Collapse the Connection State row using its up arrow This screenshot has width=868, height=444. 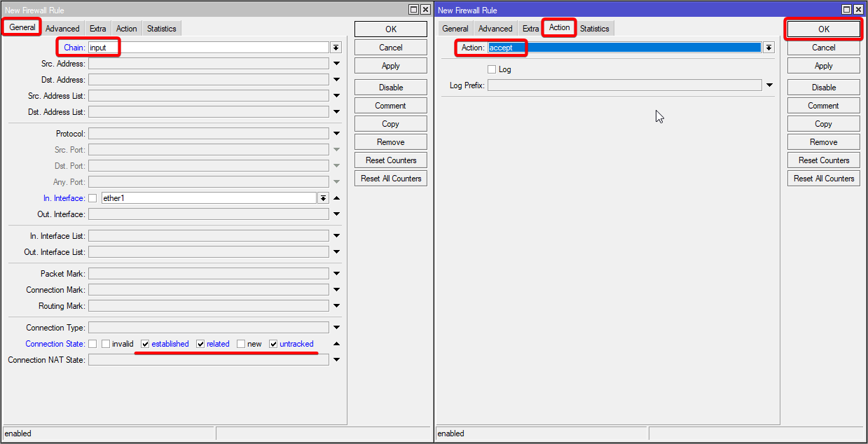pos(335,344)
